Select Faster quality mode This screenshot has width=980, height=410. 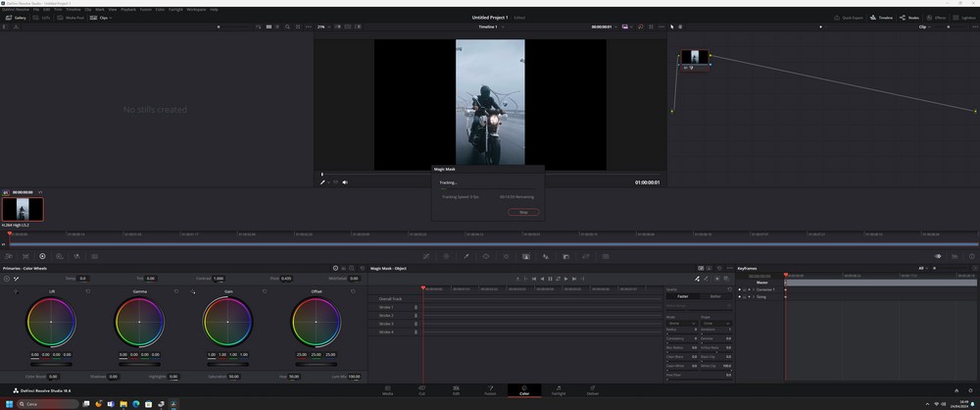(x=682, y=295)
